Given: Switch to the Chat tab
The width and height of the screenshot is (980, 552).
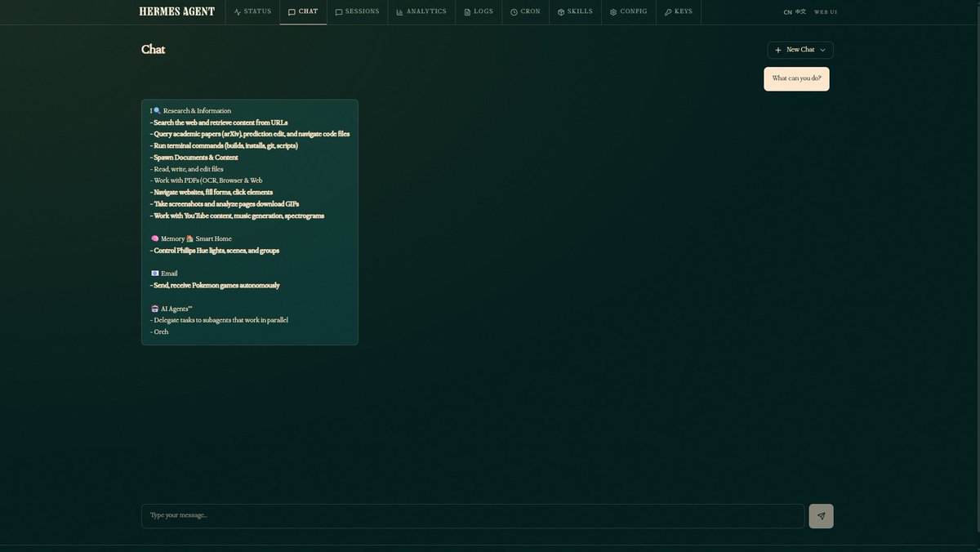Looking at the screenshot, I should 303,11.
